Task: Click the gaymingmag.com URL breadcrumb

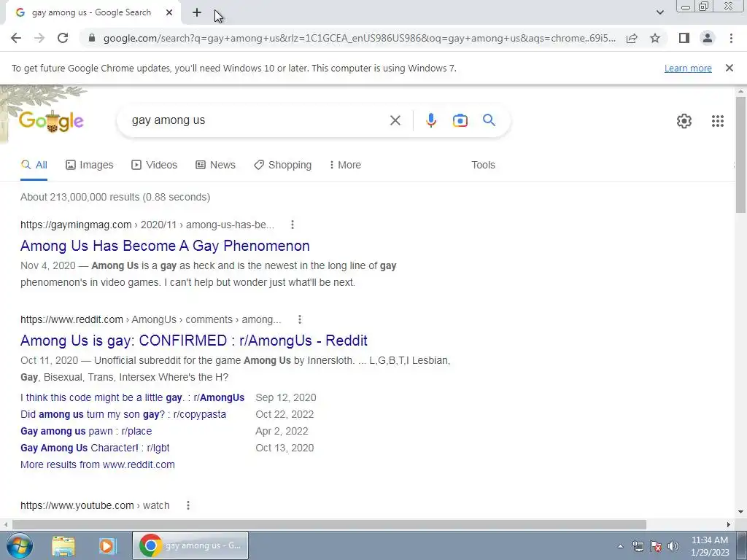Action: pyautogui.click(x=147, y=225)
